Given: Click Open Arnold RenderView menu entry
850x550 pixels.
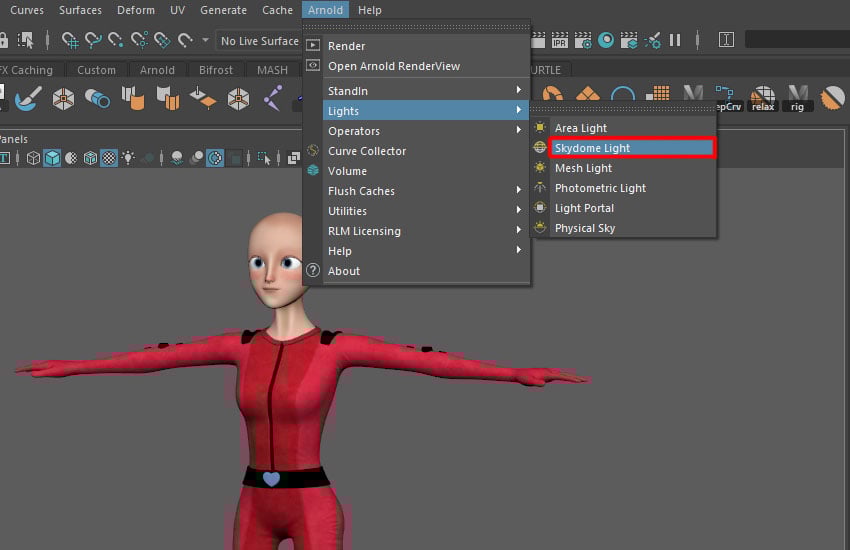Looking at the screenshot, I should coord(394,66).
